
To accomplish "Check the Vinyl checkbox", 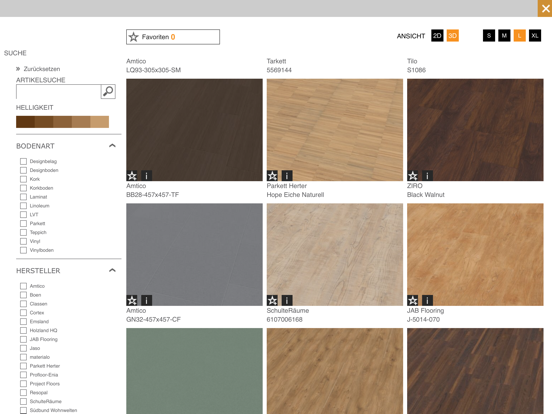I will point(23,241).
